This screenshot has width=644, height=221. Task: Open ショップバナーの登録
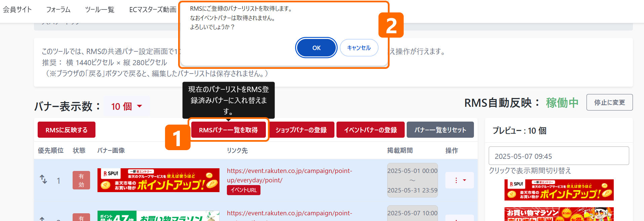(x=301, y=130)
